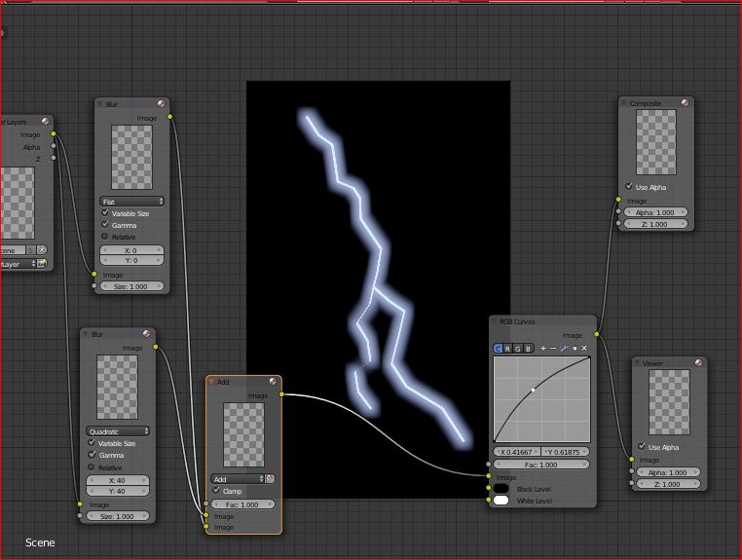
Task: Select the C combined channel in RGB Curves
Action: [x=498, y=349]
